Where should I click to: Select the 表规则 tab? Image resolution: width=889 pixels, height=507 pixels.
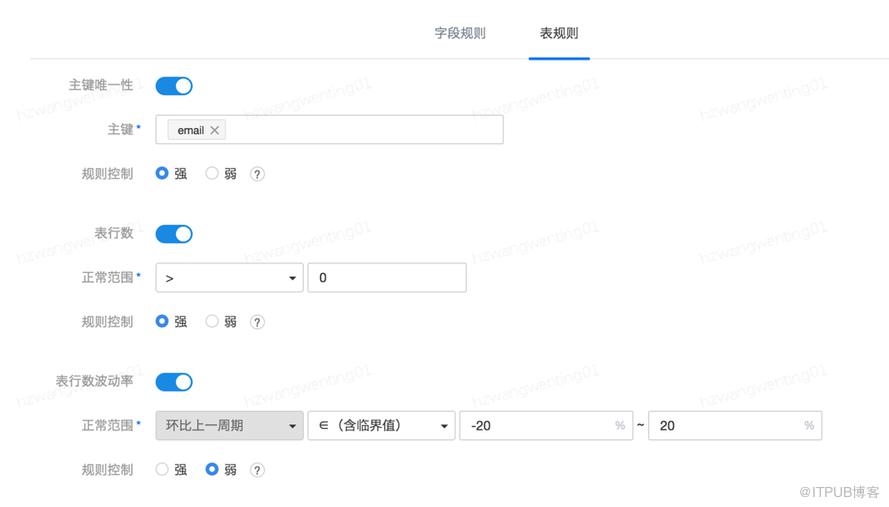coord(559,33)
